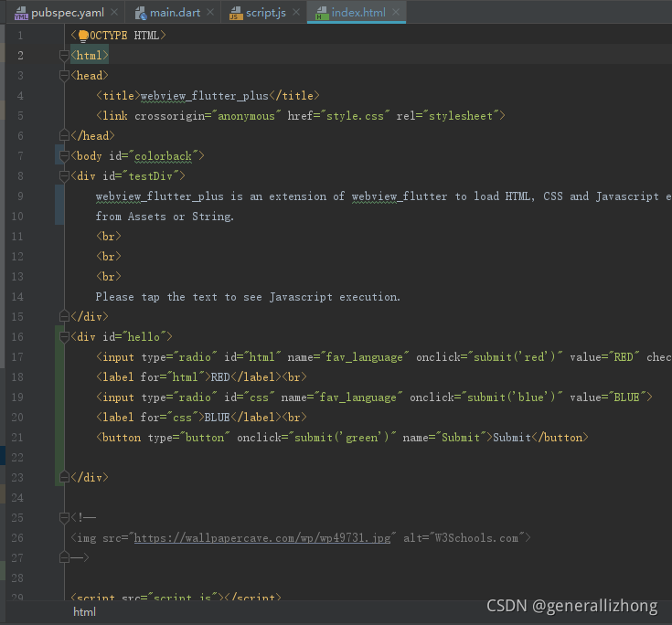672x625 pixels.
Task: Collapse the <head> block fold on line 3
Action: 64,76
